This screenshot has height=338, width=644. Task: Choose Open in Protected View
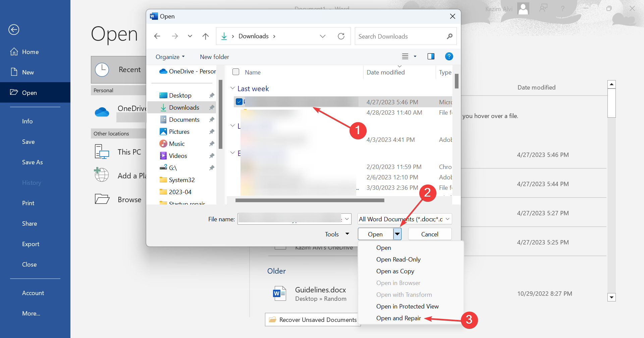click(x=407, y=306)
